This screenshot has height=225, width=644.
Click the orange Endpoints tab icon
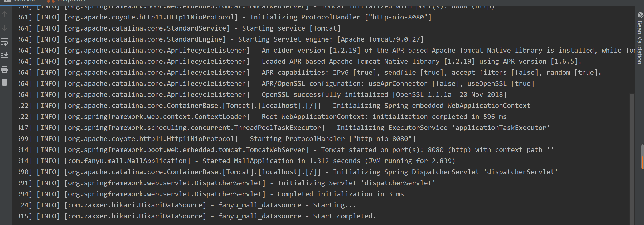pyautogui.click(x=51, y=1)
